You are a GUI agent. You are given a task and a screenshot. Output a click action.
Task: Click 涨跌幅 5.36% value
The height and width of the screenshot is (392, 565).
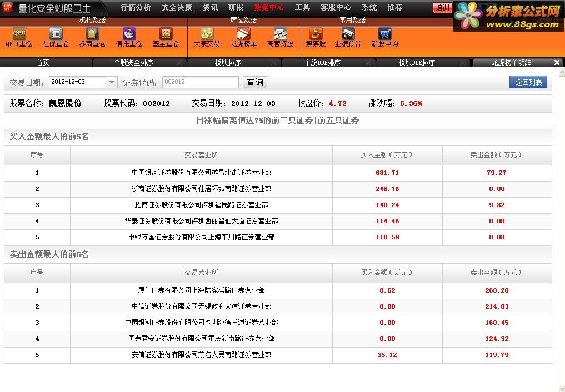coord(411,104)
